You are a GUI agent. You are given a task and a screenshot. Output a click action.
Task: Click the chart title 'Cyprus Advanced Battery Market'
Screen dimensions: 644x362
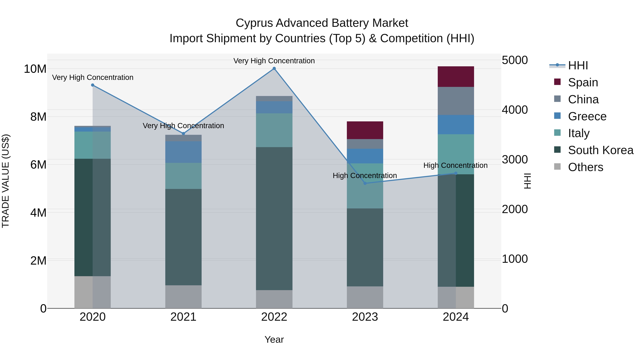point(322,23)
